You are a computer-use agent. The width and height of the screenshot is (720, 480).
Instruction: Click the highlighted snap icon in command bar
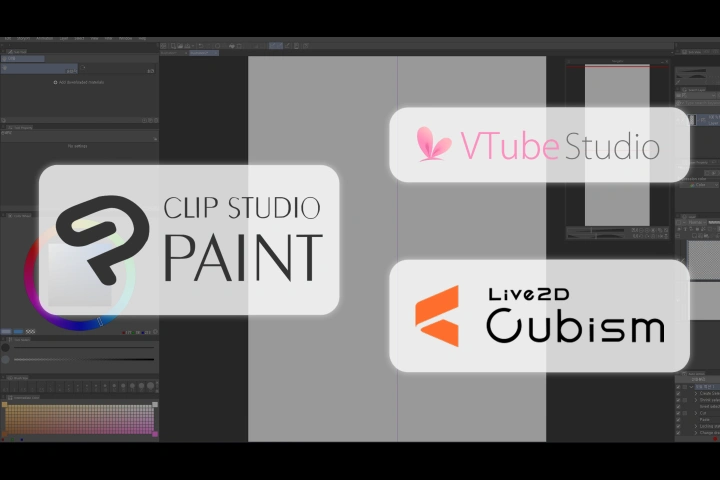click(x=276, y=46)
